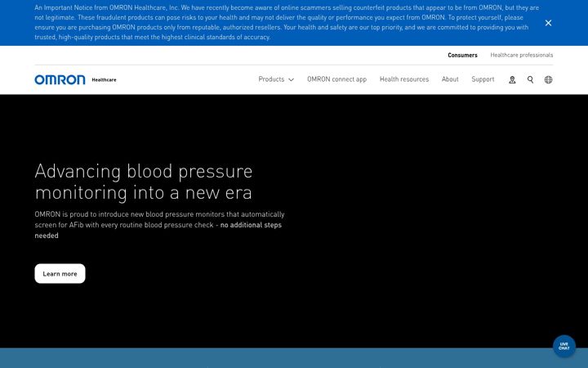
Task: Select the Consumers tab
Action: point(462,56)
